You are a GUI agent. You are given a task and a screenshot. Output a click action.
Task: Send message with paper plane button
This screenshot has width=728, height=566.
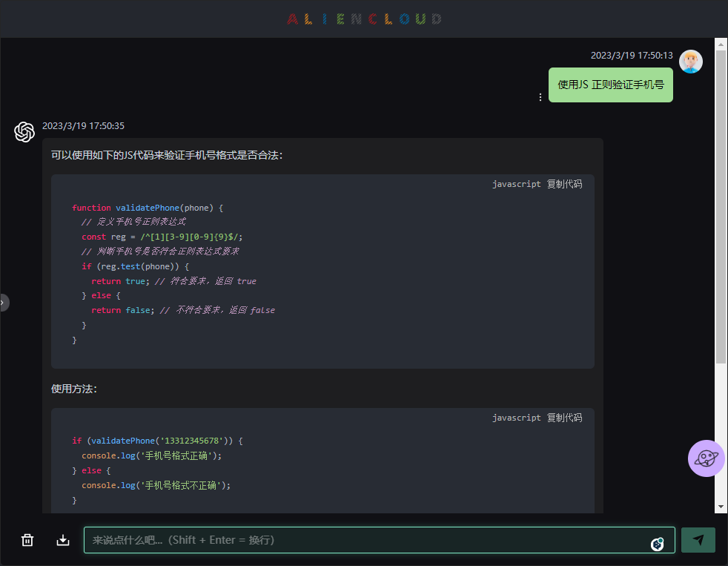(698, 540)
